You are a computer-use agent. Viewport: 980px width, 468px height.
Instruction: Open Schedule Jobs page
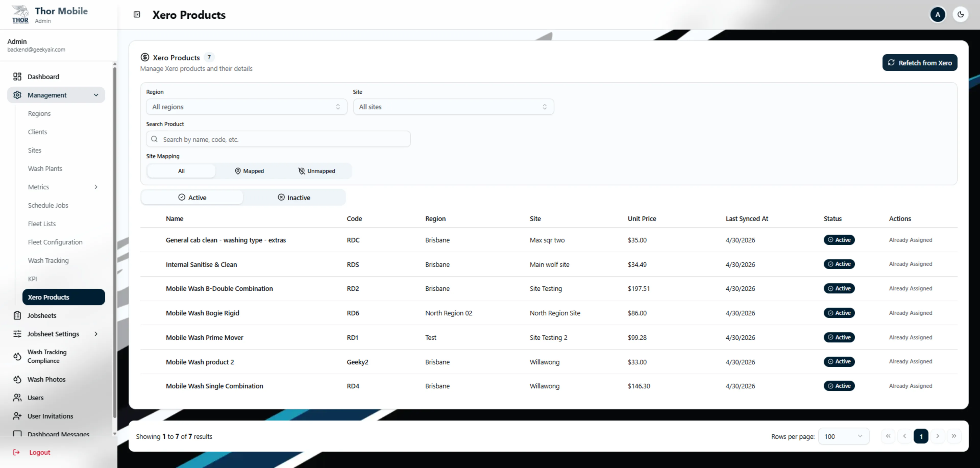48,205
